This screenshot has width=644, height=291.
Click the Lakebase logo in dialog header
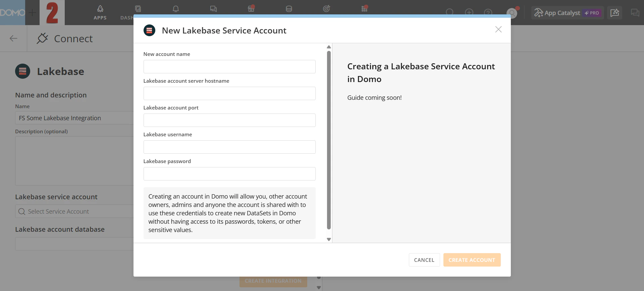pyautogui.click(x=149, y=30)
